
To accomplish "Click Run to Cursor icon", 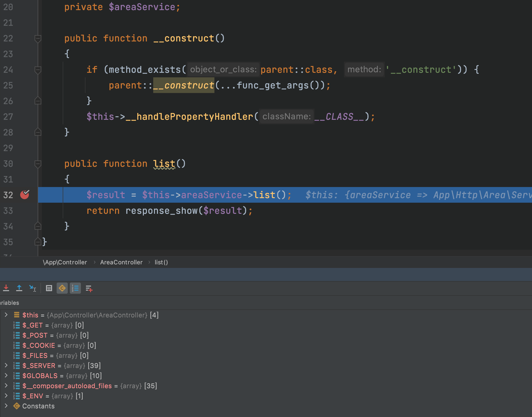I will (32, 288).
